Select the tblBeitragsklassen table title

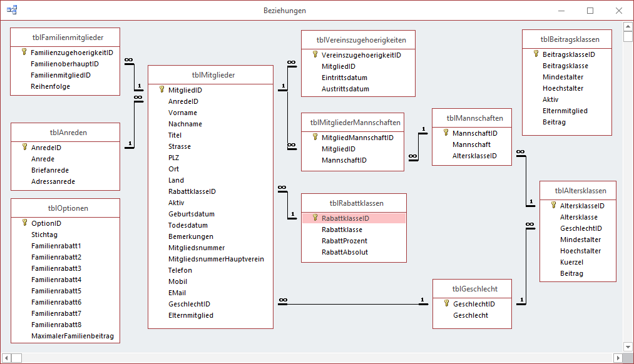coord(567,39)
